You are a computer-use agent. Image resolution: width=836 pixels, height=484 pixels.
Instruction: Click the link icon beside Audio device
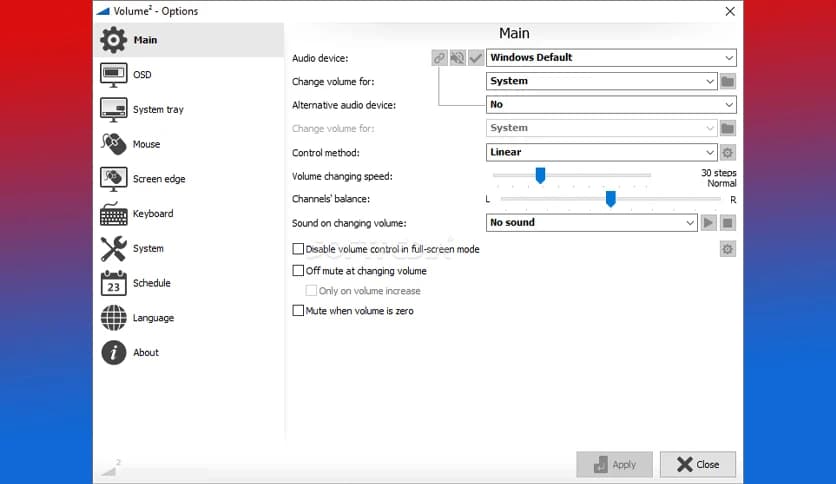(x=439, y=58)
